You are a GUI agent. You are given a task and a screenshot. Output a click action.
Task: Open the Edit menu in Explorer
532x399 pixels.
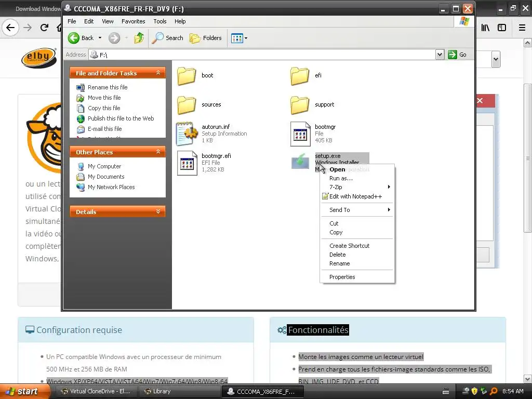pyautogui.click(x=89, y=21)
